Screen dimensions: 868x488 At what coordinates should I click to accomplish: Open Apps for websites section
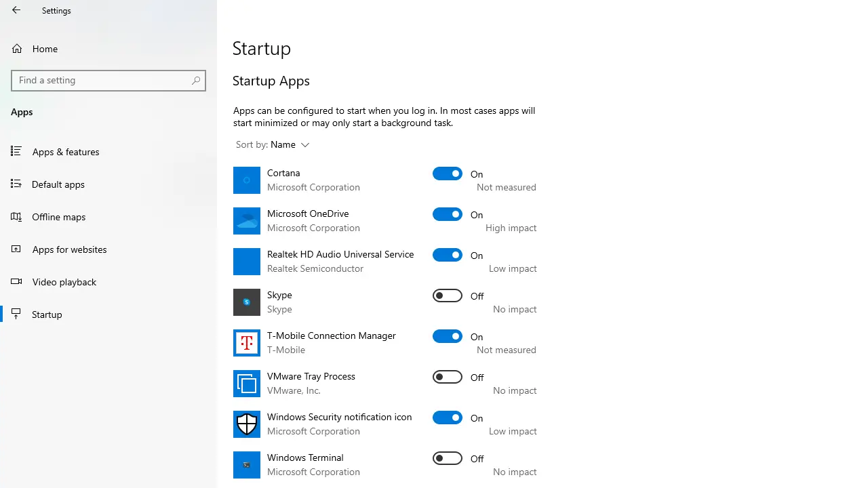point(108,249)
